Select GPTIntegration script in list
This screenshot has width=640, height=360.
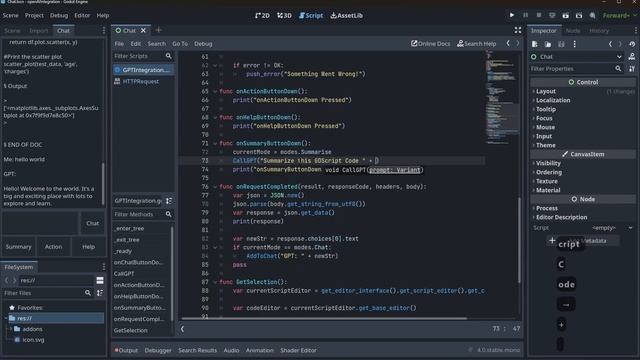143,70
